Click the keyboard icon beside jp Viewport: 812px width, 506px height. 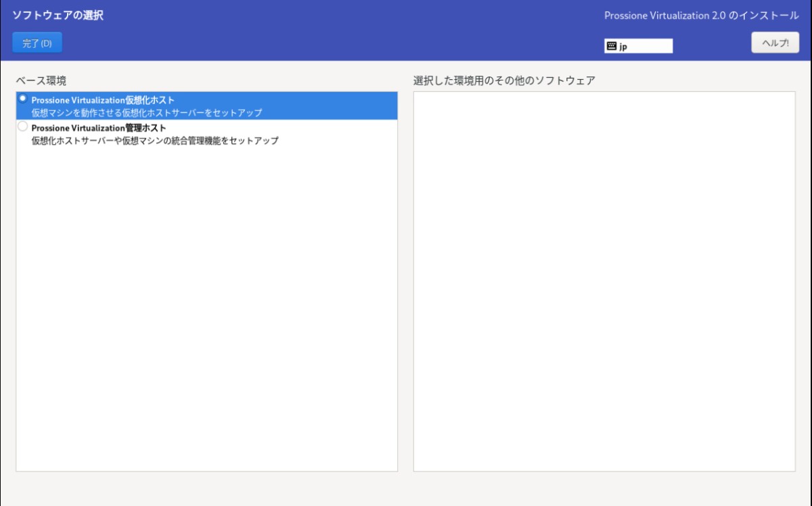click(612, 46)
